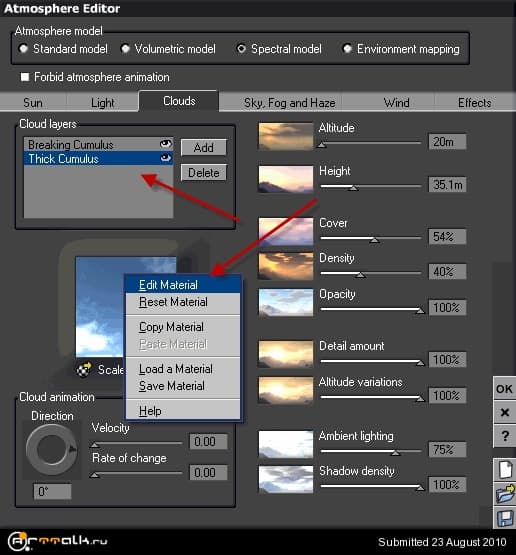
Task: Open the Effects tab
Action: point(475,103)
